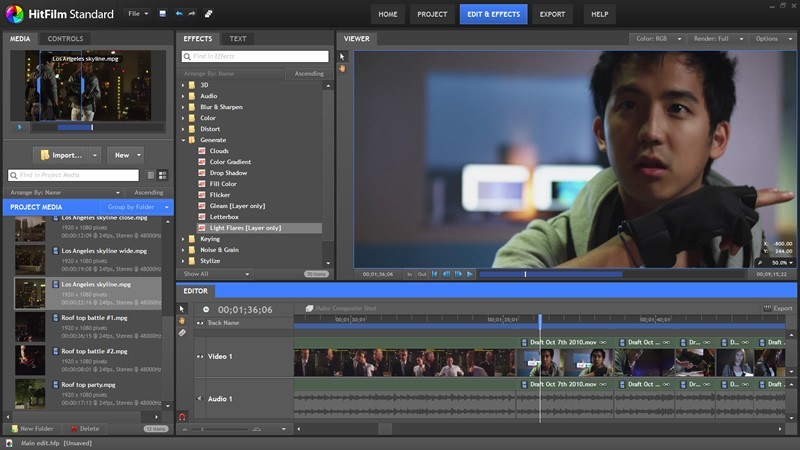The width and height of the screenshot is (800, 450).
Task: Click the Snap magnet icon in the Editor
Action: tap(182, 416)
